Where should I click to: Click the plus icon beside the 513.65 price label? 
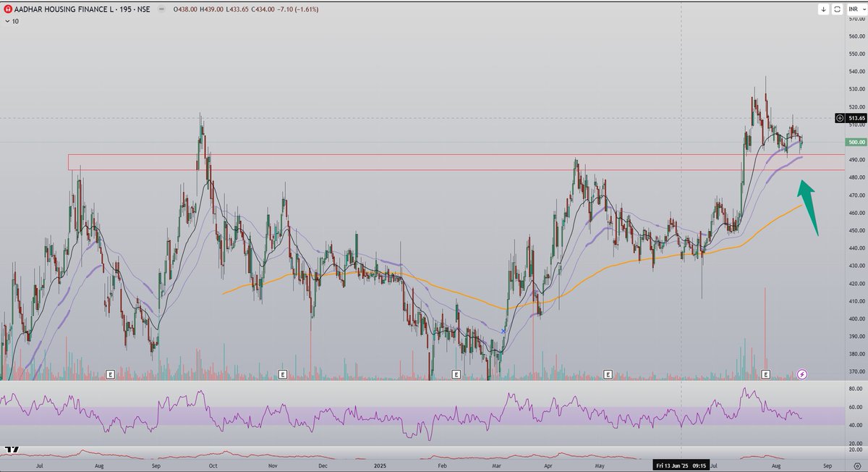click(x=840, y=117)
